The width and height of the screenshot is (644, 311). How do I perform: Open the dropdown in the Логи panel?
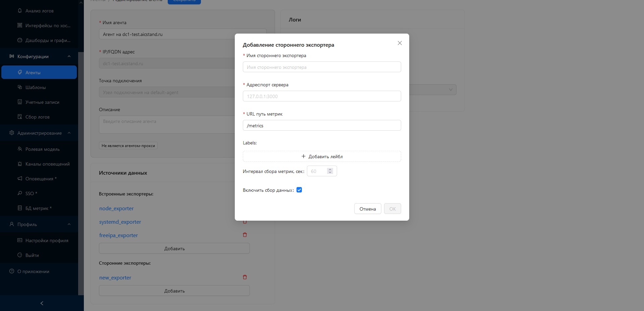point(450,89)
